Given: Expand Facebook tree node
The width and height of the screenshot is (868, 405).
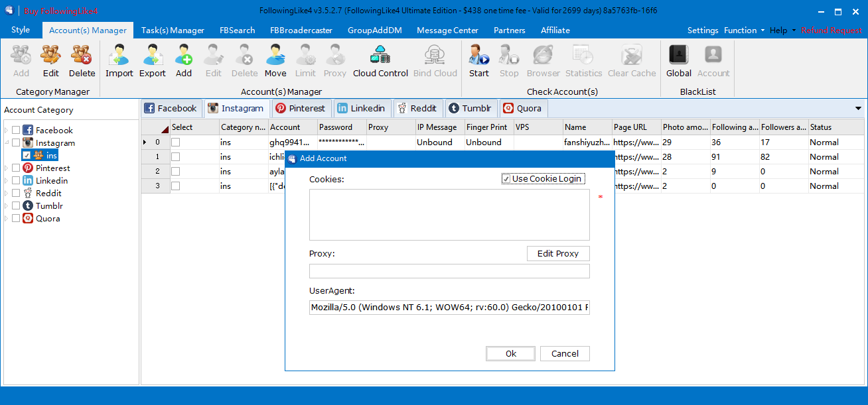Looking at the screenshot, I should click(7, 131).
